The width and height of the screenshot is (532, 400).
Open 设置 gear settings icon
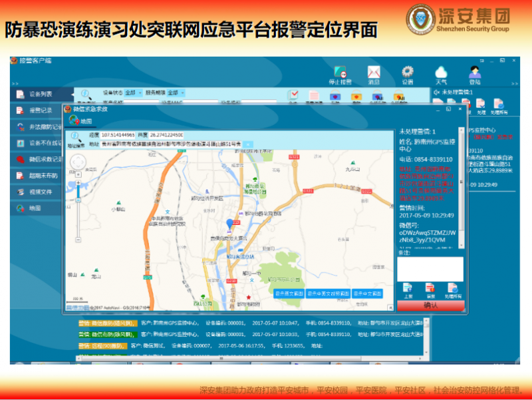point(407,73)
